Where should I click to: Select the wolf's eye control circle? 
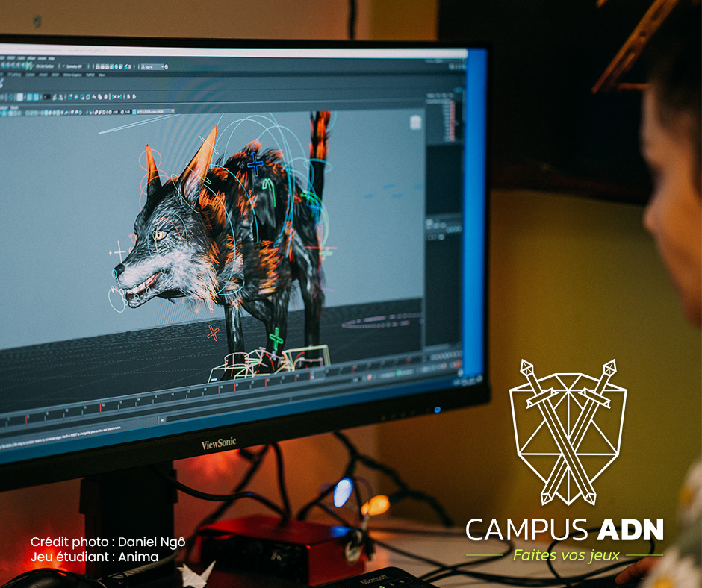(159, 234)
